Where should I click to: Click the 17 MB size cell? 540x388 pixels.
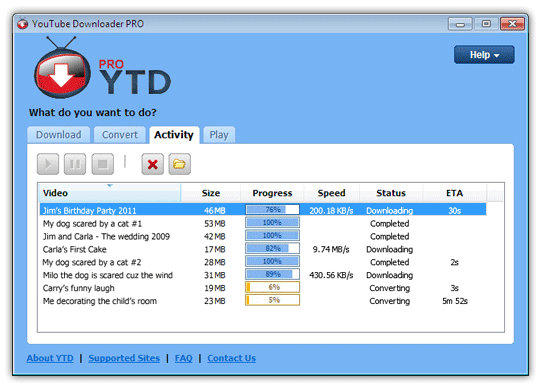pos(215,249)
